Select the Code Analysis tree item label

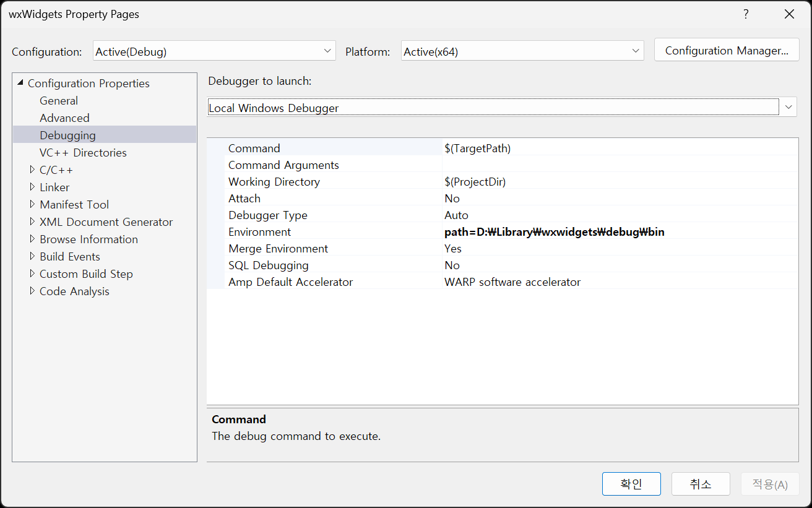point(74,291)
